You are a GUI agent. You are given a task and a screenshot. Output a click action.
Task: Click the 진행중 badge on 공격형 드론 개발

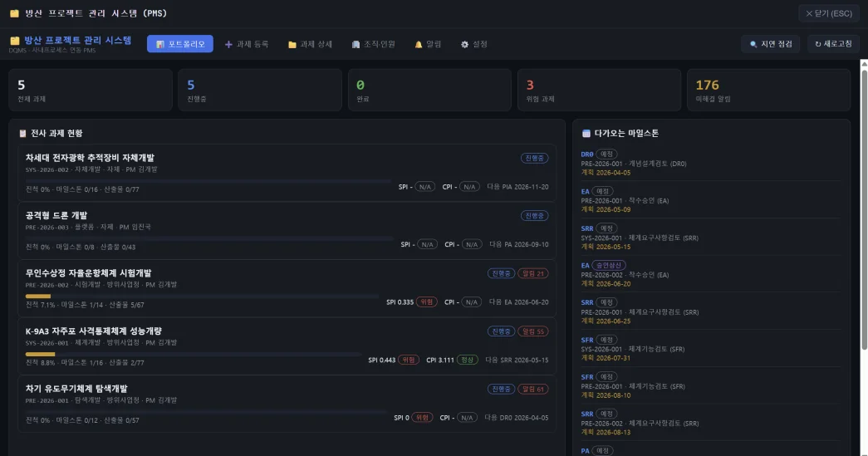point(534,216)
